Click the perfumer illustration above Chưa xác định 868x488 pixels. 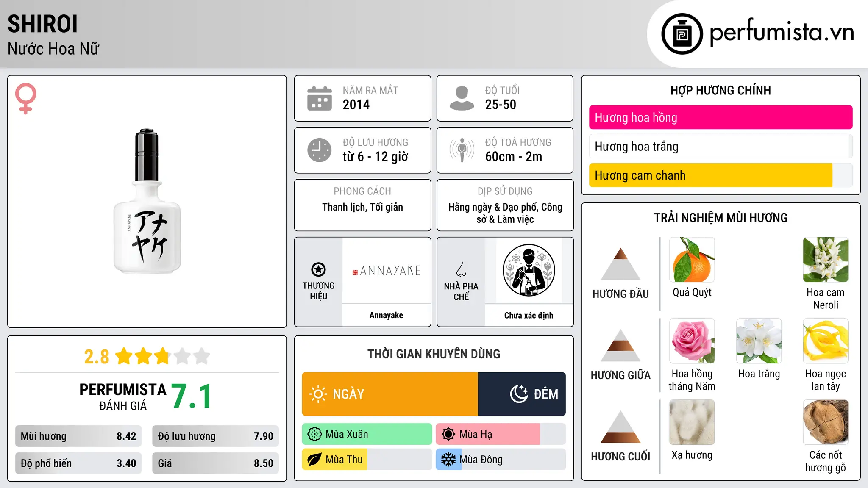click(x=529, y=270)
